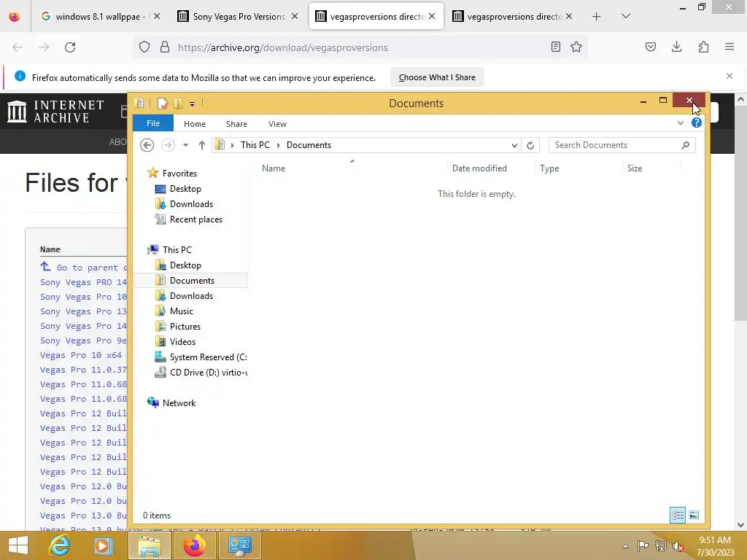Select This PC in navigation pane
The height and width of the screenshot is (560, 747).
177,250
